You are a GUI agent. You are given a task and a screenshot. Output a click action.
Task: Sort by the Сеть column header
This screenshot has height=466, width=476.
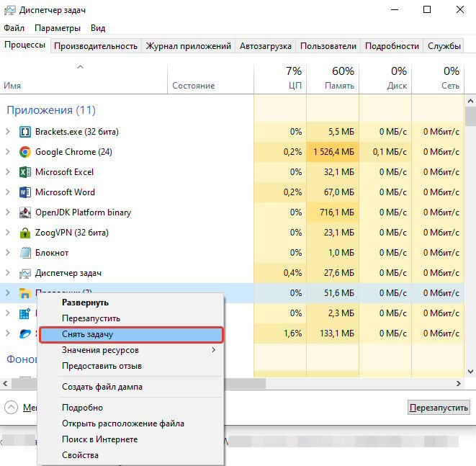coord(438,79)
